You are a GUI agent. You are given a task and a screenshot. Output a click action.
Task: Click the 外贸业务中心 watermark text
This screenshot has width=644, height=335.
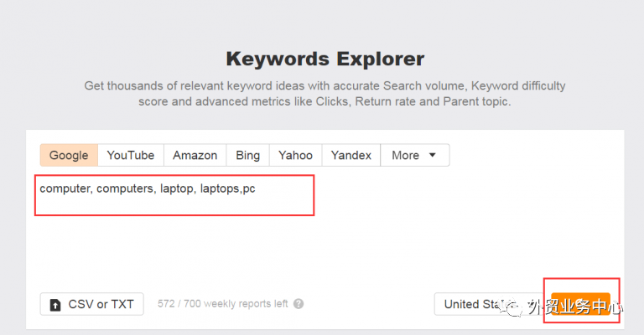tap(574, 307)
